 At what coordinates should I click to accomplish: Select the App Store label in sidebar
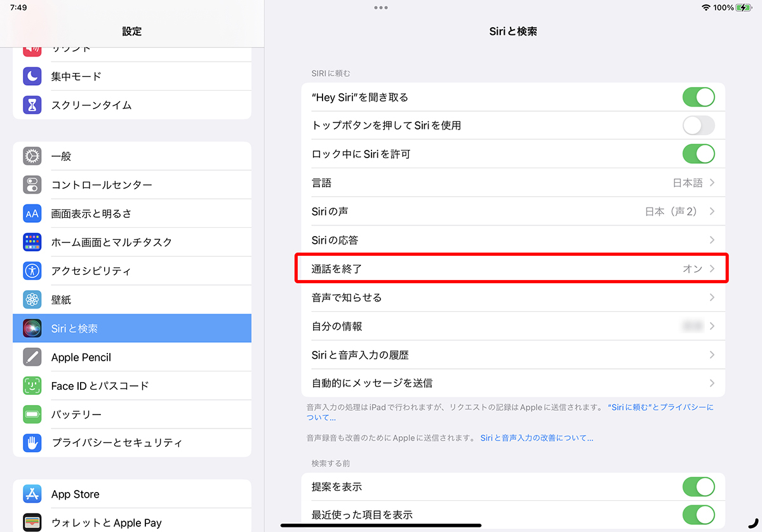pos(76,494)
